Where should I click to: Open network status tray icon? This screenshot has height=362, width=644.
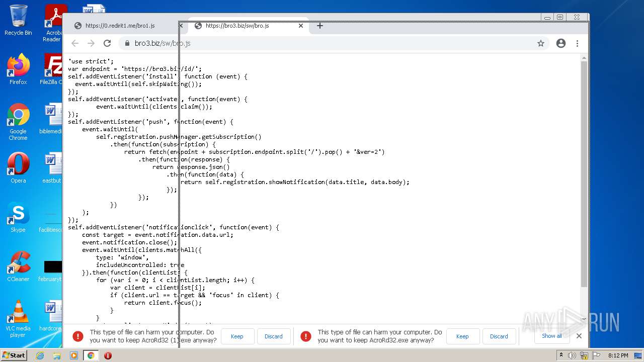tap(585, 355)
